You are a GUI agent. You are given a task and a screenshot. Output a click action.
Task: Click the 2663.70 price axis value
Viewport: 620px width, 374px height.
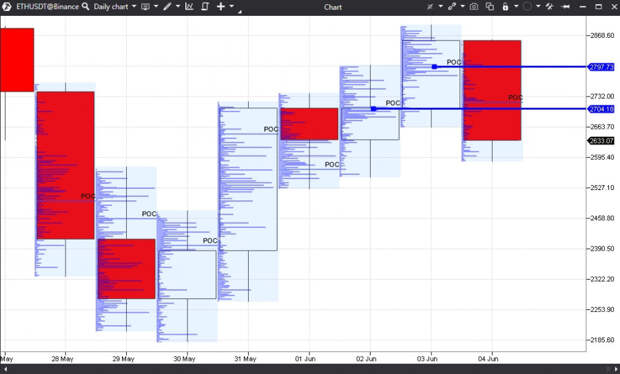602,127
